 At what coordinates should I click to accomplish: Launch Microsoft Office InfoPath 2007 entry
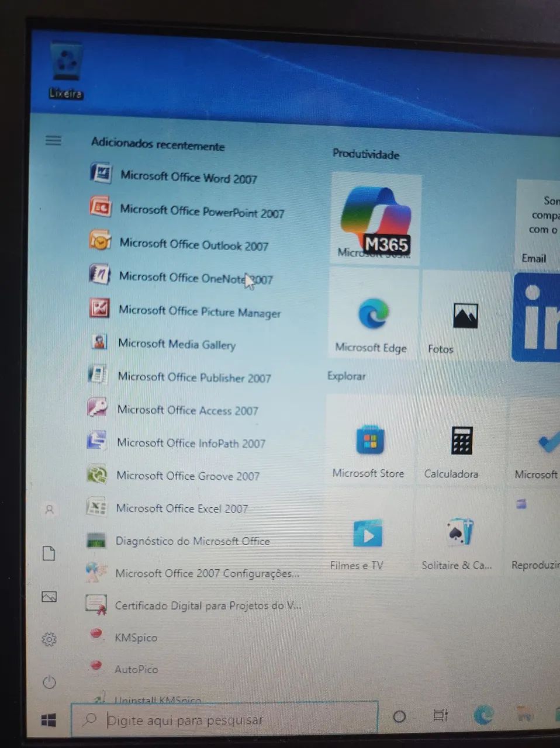(191, 443)
